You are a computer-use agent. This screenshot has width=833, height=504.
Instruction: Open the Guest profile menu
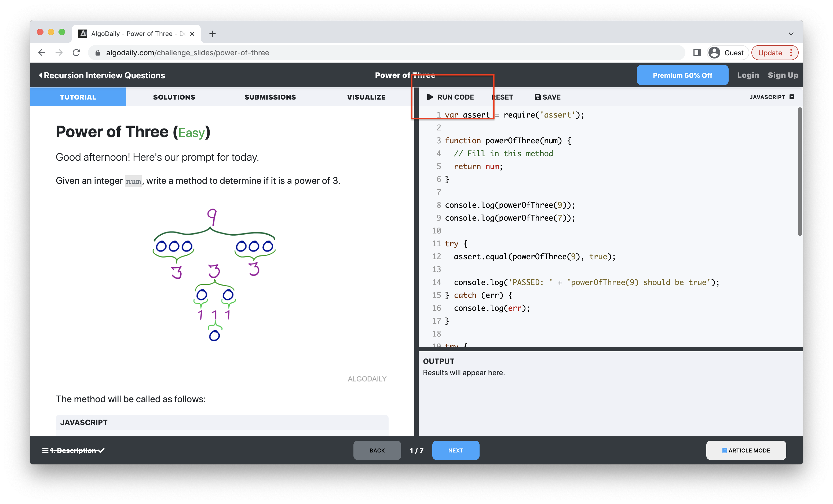[x=727, y=53]
